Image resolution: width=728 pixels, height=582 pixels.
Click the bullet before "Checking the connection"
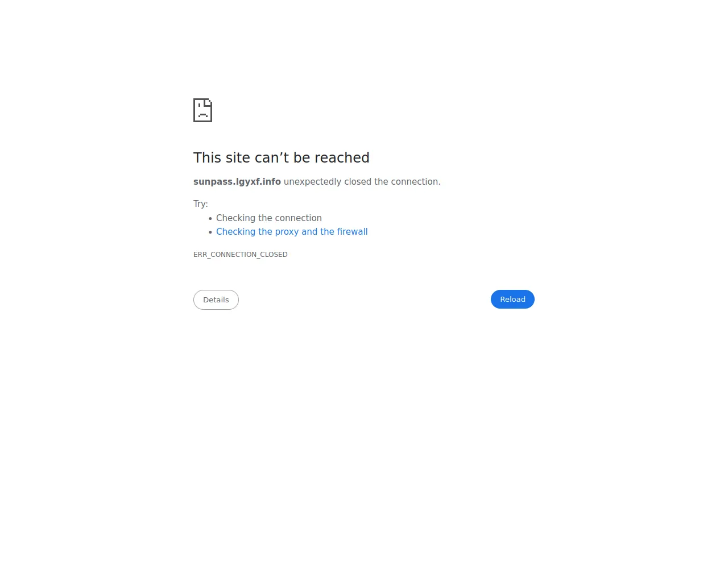point(210,219)
